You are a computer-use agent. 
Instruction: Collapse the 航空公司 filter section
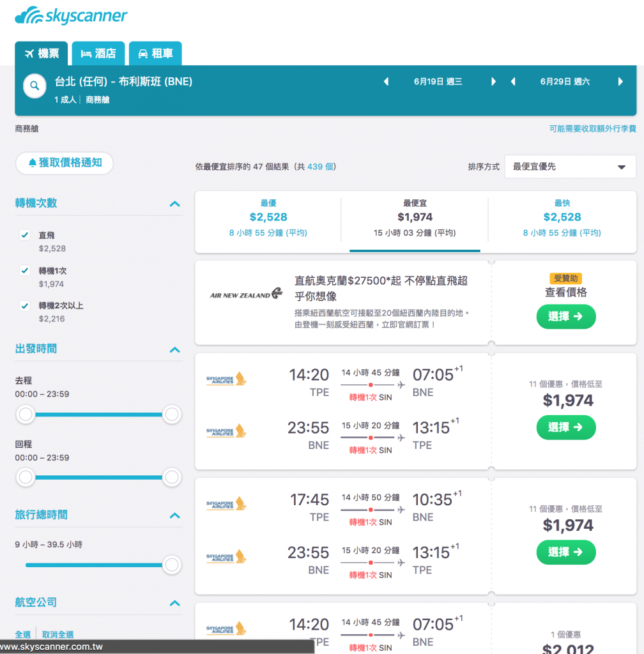(x=175, y=603)
